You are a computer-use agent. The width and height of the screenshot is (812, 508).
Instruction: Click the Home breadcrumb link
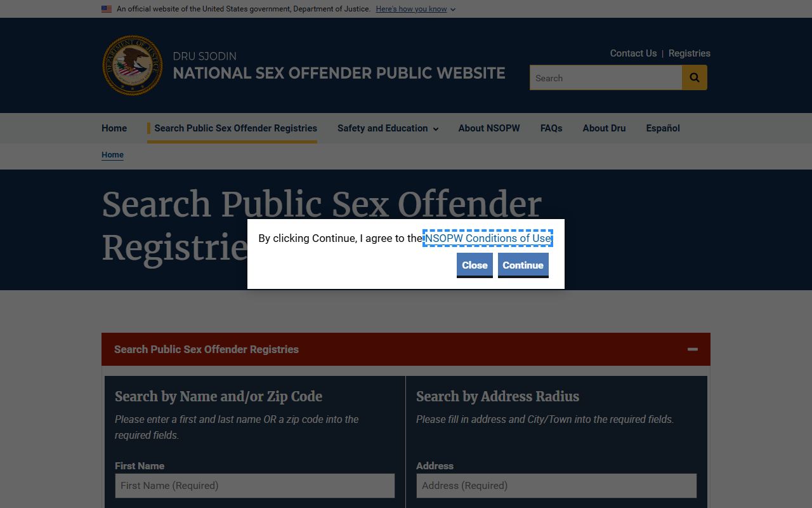coord(112,155)
